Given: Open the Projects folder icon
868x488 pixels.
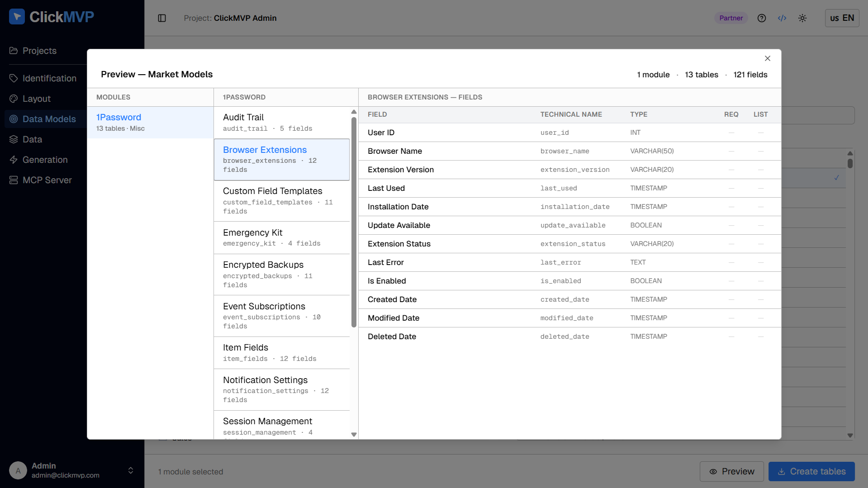Looking at the screenshot, I should (x=14, y=51).
